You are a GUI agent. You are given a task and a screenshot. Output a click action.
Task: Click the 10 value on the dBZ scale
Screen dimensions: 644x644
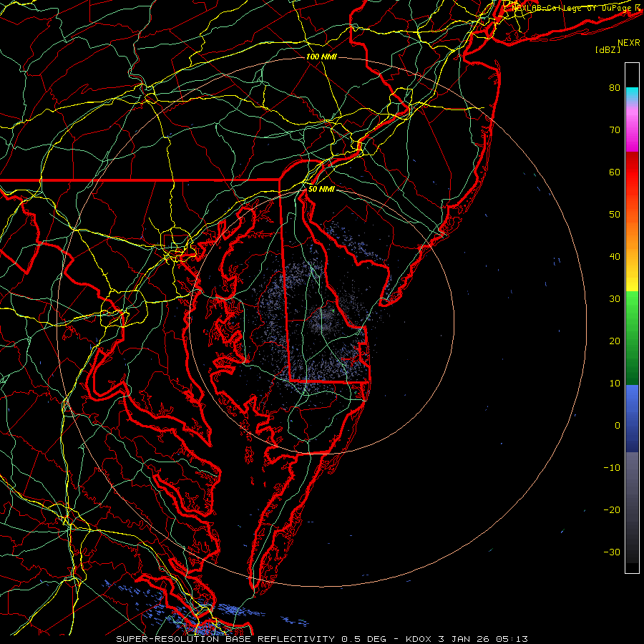tap(615, 384)
